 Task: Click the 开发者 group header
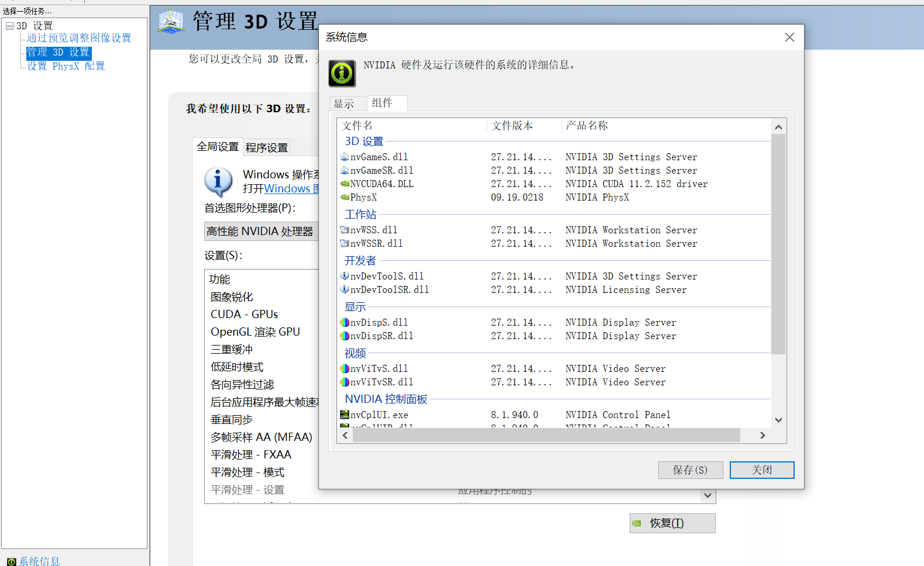click(x=360, y=261)
